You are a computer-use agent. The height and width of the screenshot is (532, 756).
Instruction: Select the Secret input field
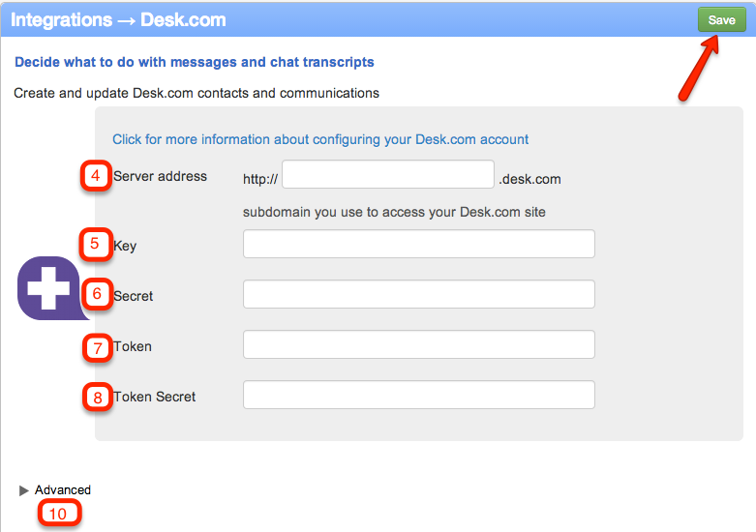418,294
